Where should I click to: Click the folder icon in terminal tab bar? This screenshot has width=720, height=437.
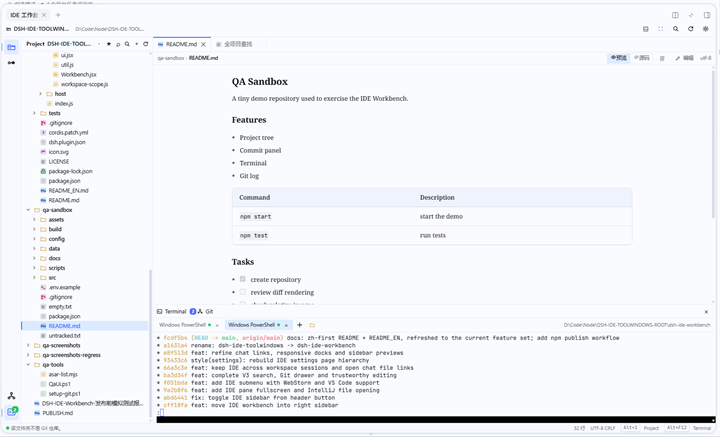[312, 325]
